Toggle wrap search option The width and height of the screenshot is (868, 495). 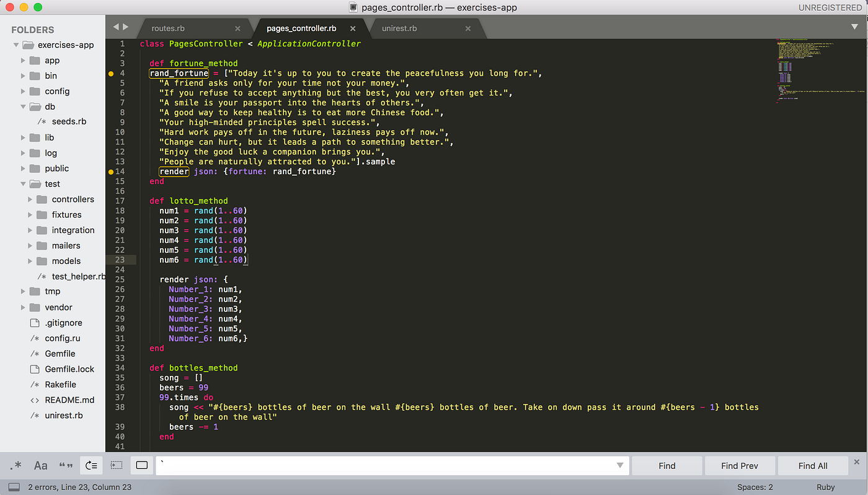(x=91, y=465)
